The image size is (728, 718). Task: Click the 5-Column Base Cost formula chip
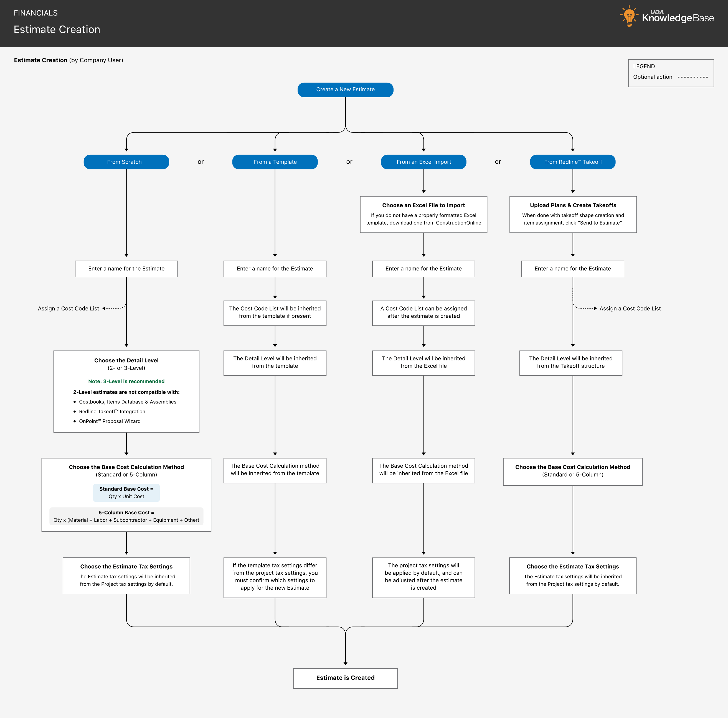pos(126,516)
